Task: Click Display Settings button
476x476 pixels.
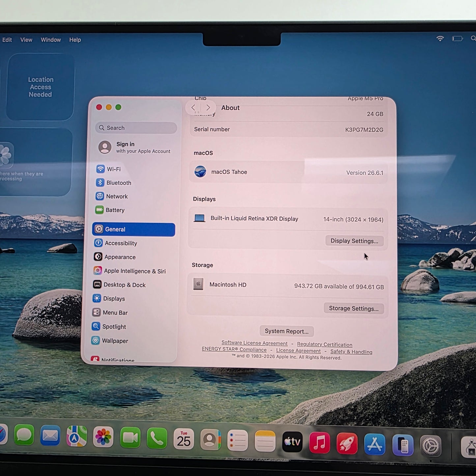Action: [354, 241]
